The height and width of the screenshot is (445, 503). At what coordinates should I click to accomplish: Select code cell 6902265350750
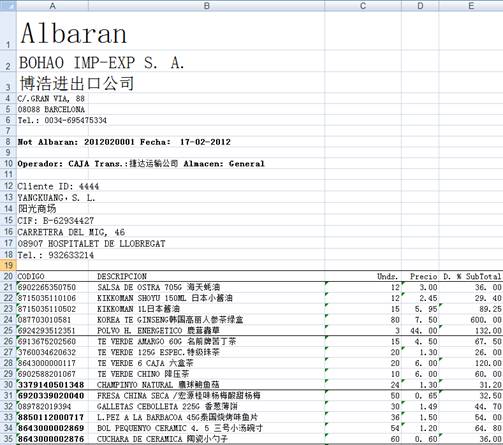[x=52, y=287]
